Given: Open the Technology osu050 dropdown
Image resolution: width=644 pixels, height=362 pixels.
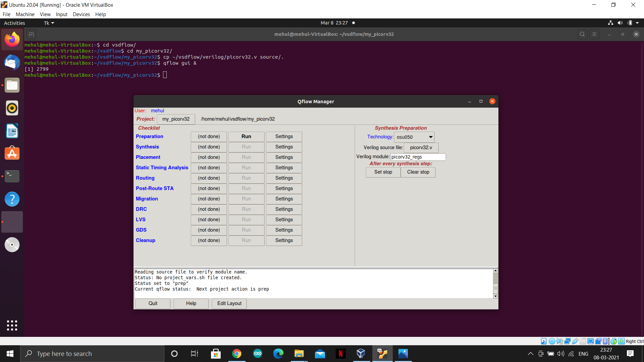Looking at the screenshot, I should click(x=431, y=137).
